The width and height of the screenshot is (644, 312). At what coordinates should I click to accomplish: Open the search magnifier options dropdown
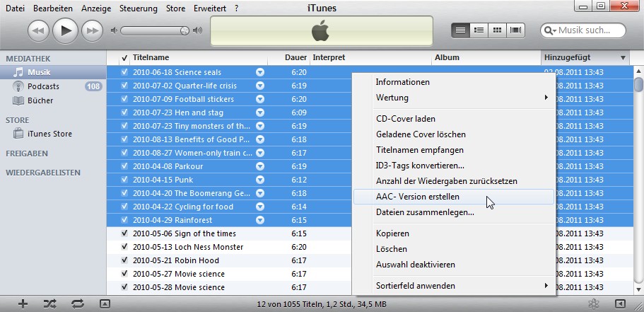[551, 31]
